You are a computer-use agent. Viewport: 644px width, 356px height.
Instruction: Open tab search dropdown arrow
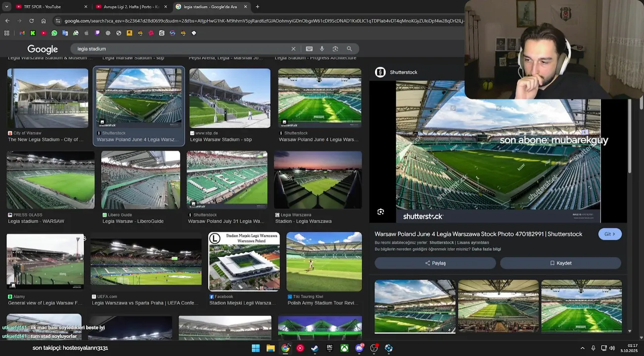click(x=6, y=6)
